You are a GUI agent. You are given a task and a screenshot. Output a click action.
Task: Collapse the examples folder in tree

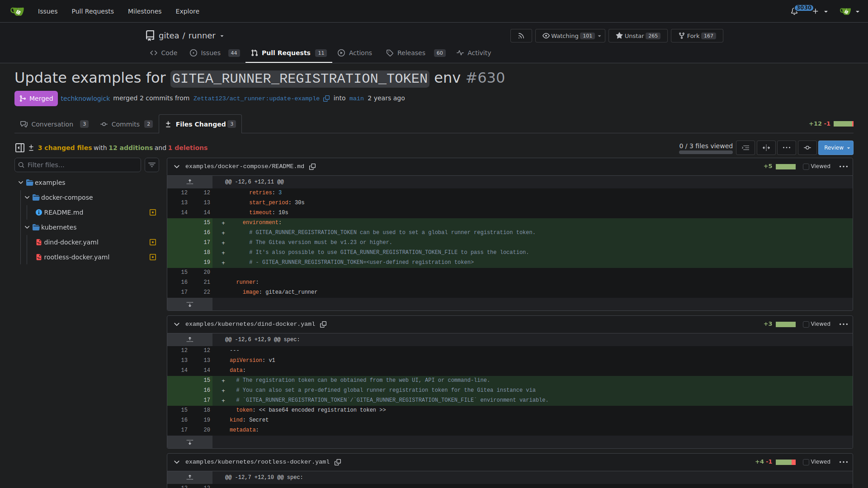(x=21, y=183)
